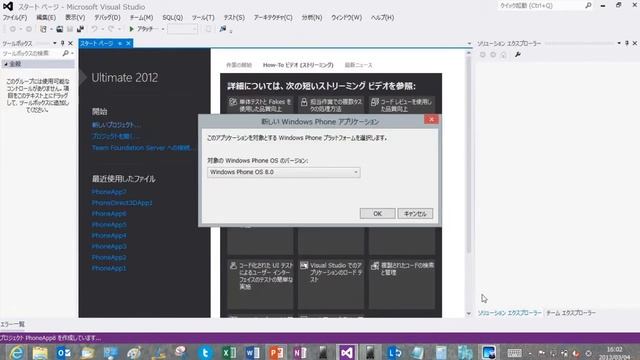Open the デバッグ(D) menu
The image size is (640, 360).
tap(107, 18)
